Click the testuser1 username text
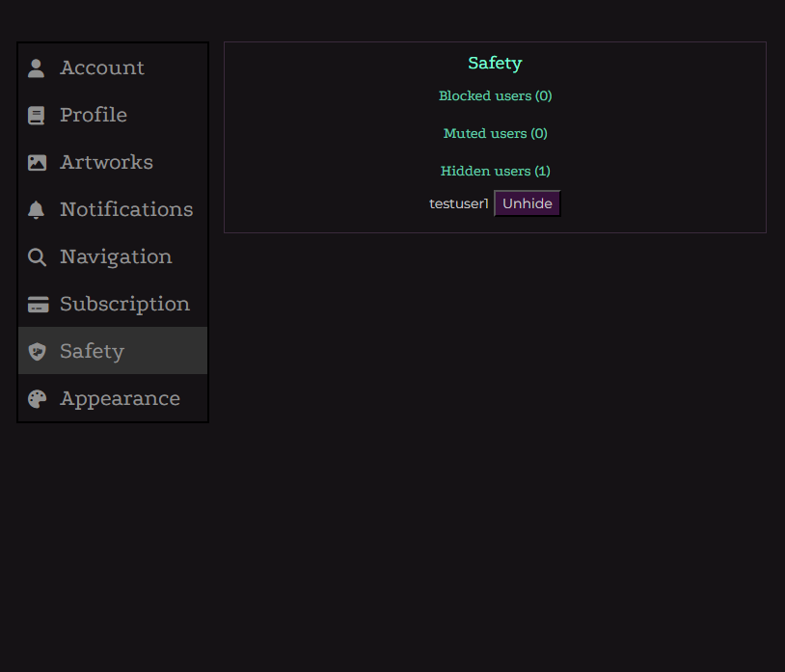785x672 pixels. pyautogui.click(x=459, y=203)
